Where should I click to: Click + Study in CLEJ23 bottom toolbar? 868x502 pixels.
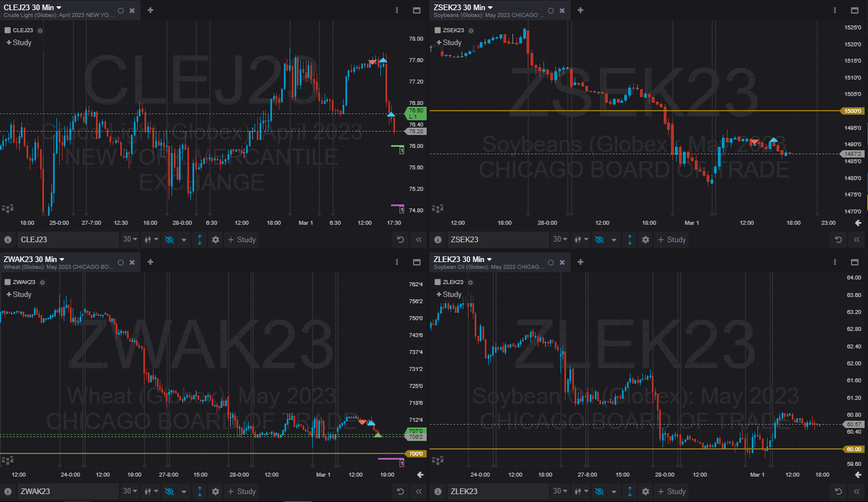click(x=242, y=239)
